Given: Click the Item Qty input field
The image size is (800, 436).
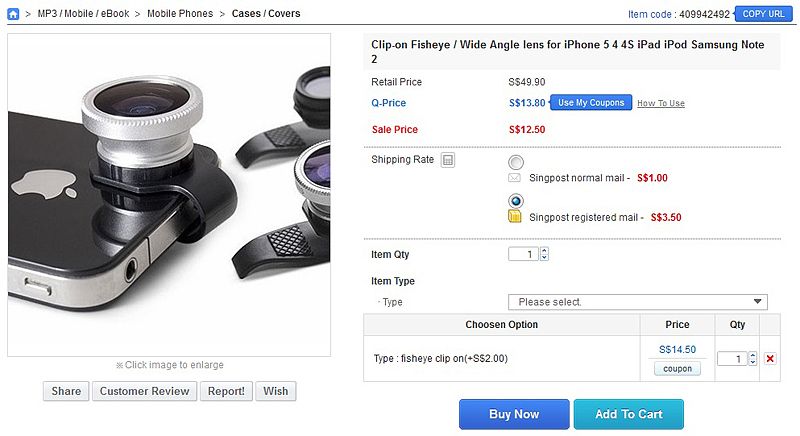Looking at the screenshot, I should [x=523, y=254].
